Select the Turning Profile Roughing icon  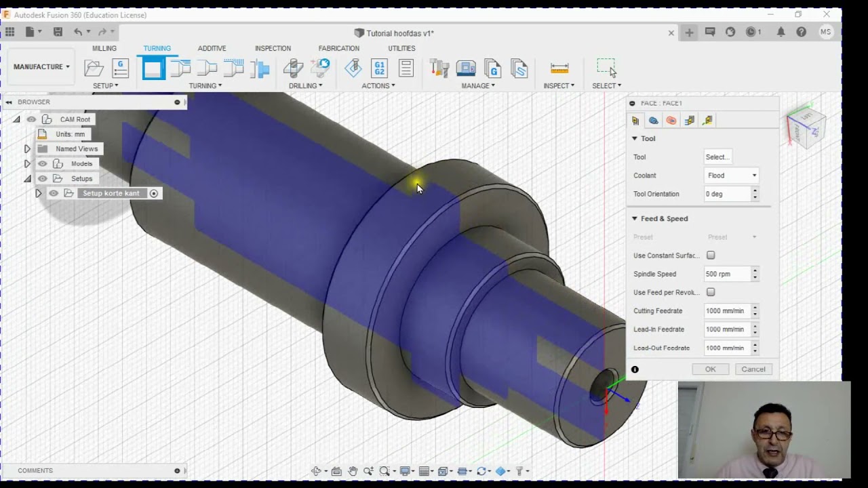coord(180,68)
